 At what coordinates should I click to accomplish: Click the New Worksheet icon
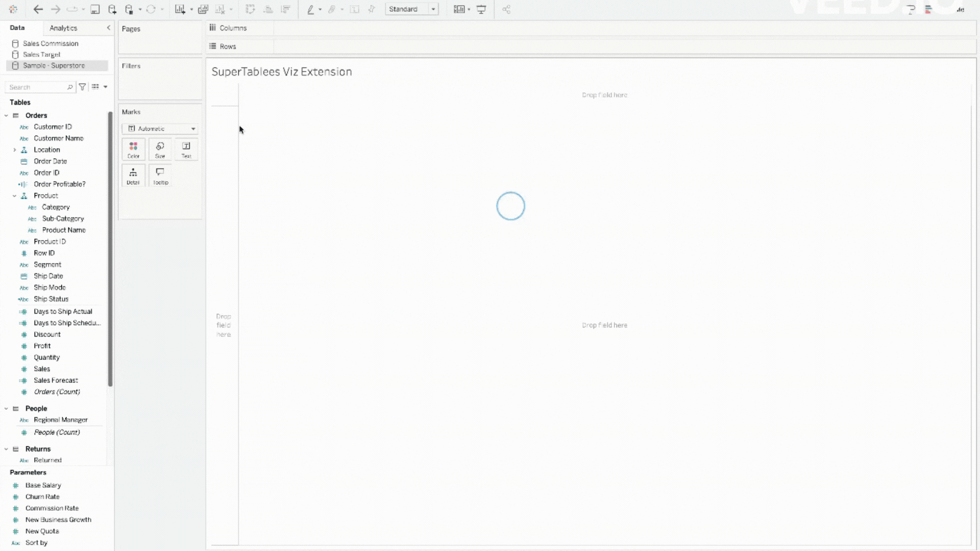pos(180,9)
